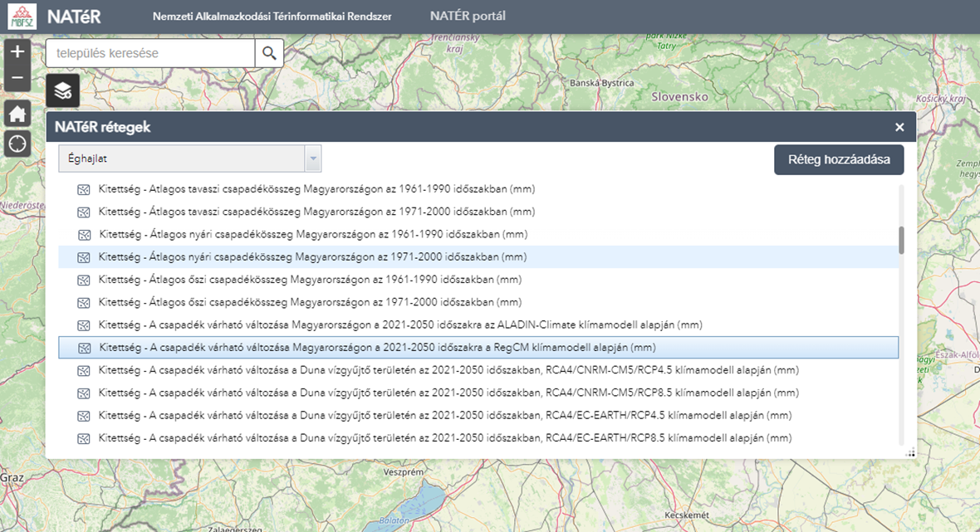This screenshot has width=980, height=532.
Task: Click layer icon of RCA4/CNRM-CM5/RCP4.5 row
Action: pyautogui.click(x=83, y=371)
